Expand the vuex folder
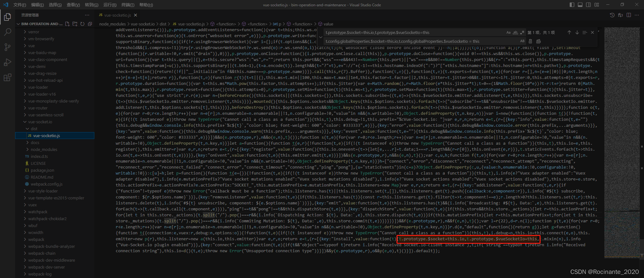The width and height of the screenshot is (644, 278). click(55, 205)
